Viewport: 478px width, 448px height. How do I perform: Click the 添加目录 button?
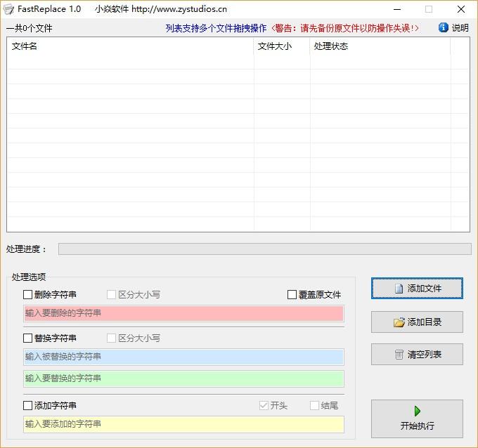click(x=417, y=322)
